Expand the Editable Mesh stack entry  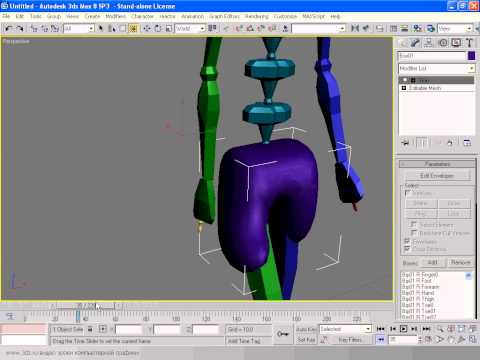click(404, 88)
